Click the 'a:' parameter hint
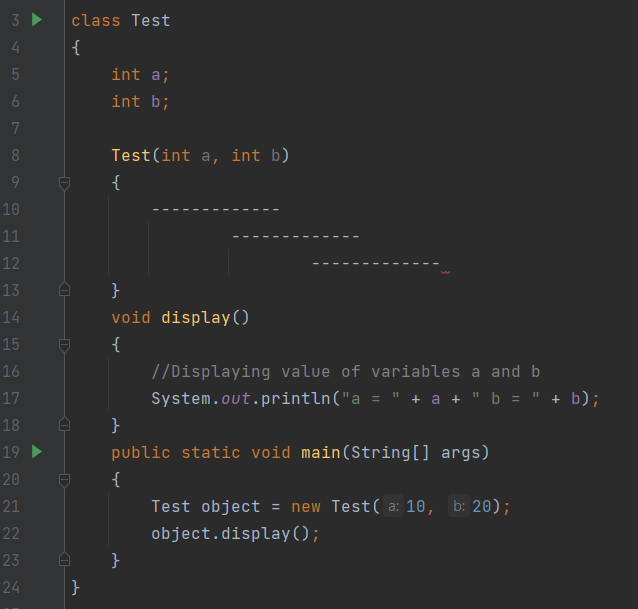This screenshot has height=609, width=638. (x=393, y=506)
